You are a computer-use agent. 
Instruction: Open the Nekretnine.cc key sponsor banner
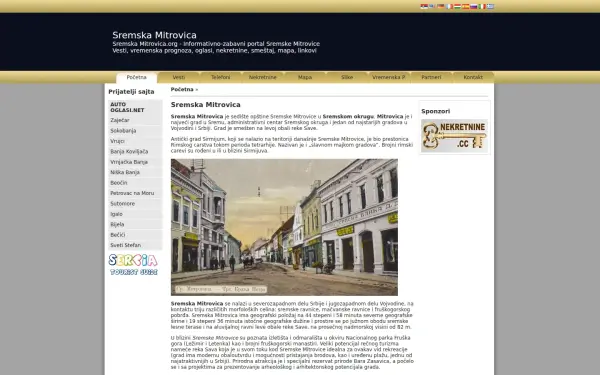454,135
